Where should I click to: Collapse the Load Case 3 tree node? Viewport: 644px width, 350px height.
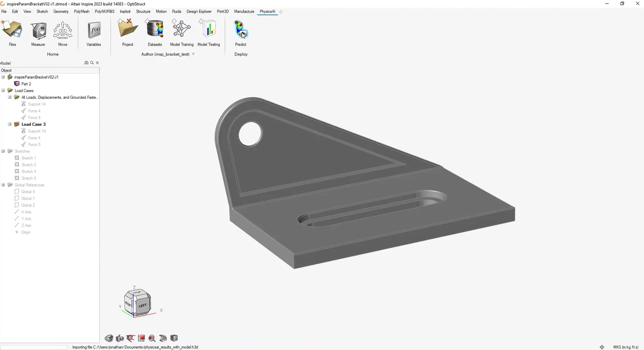click(x=10, y=124)
